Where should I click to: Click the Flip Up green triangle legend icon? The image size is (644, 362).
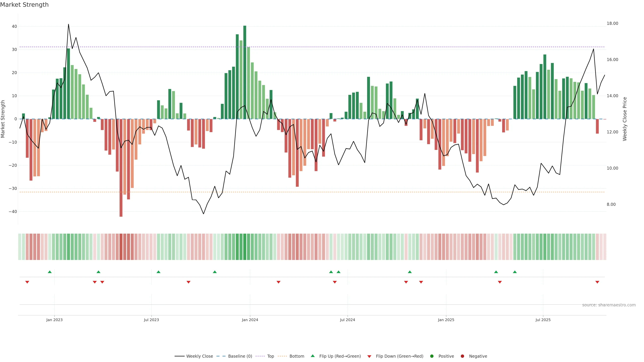click(312, 356)
